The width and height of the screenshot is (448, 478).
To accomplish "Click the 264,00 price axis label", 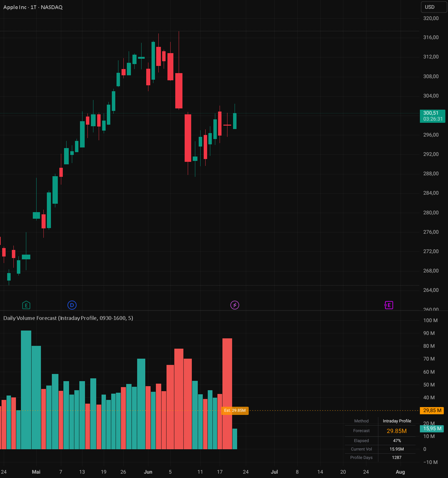I will tap(431, 290).
